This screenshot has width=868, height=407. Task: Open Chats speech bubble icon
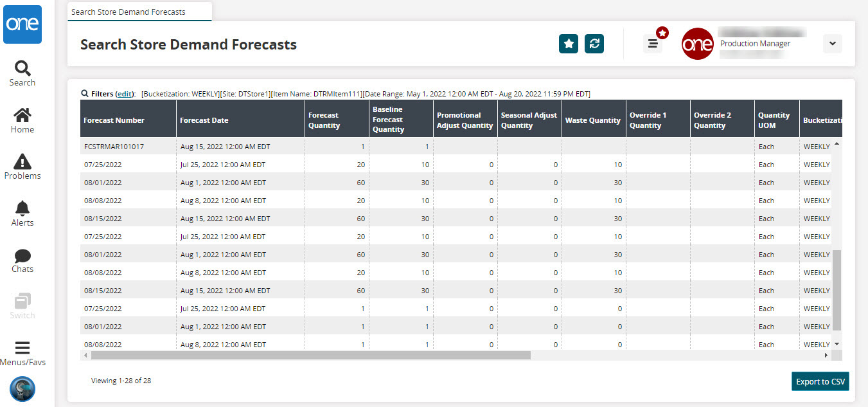(x=22, y=260)
